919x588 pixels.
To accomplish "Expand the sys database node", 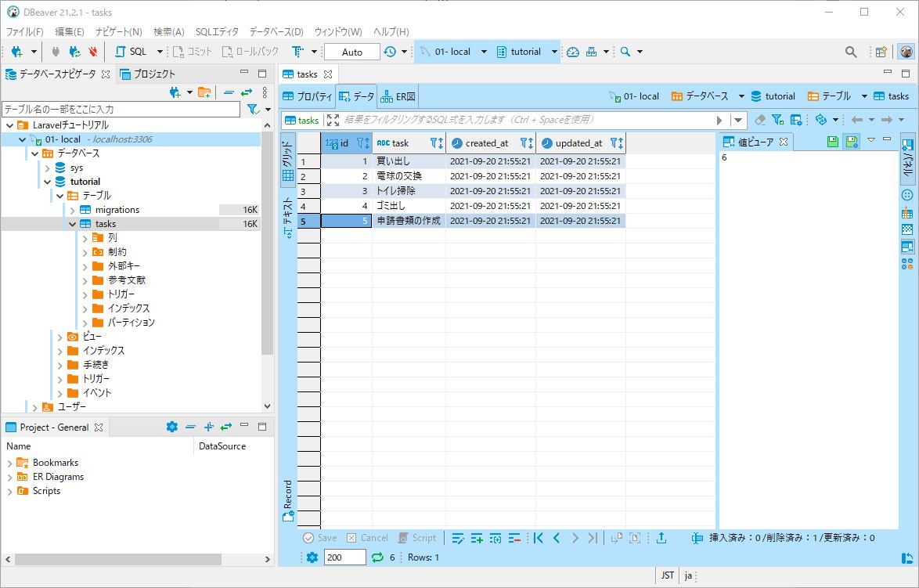I will (x=48, y=168).
